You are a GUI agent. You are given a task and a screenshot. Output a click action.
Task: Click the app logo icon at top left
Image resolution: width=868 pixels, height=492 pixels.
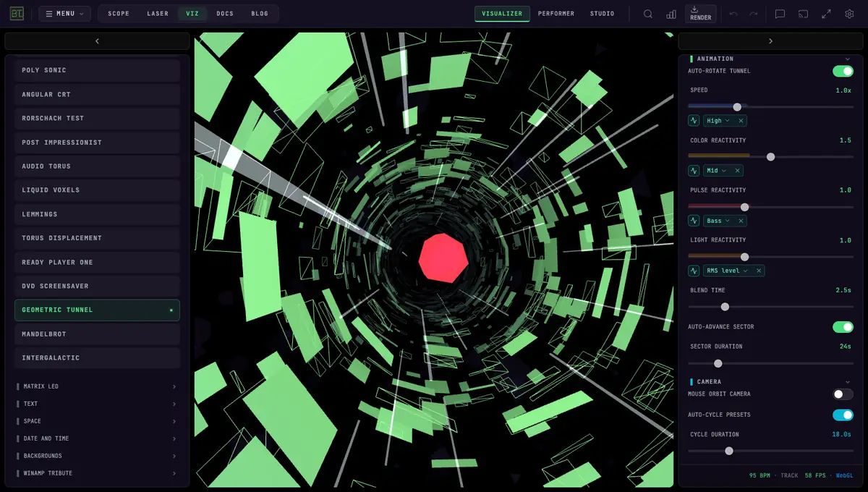pyautogui.click(x=17, y=14)
